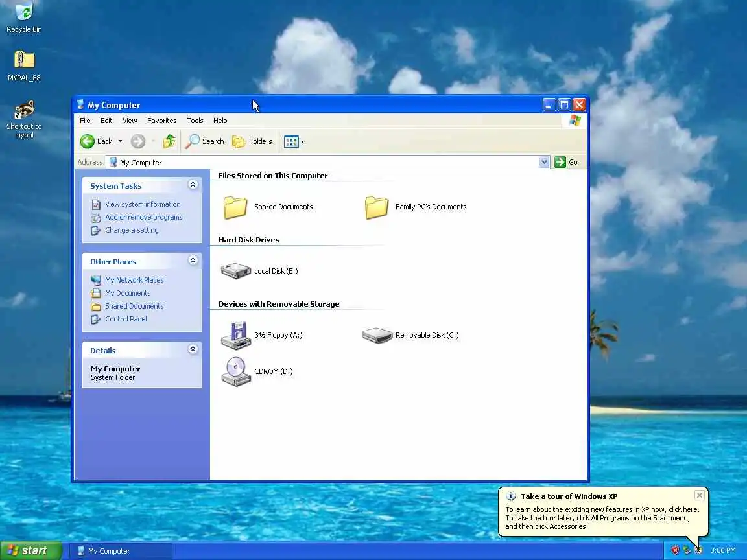Click Add or remove programs link
Viewport: 747px width, 560px height.
pyautogui.click(x=143, y=217)
